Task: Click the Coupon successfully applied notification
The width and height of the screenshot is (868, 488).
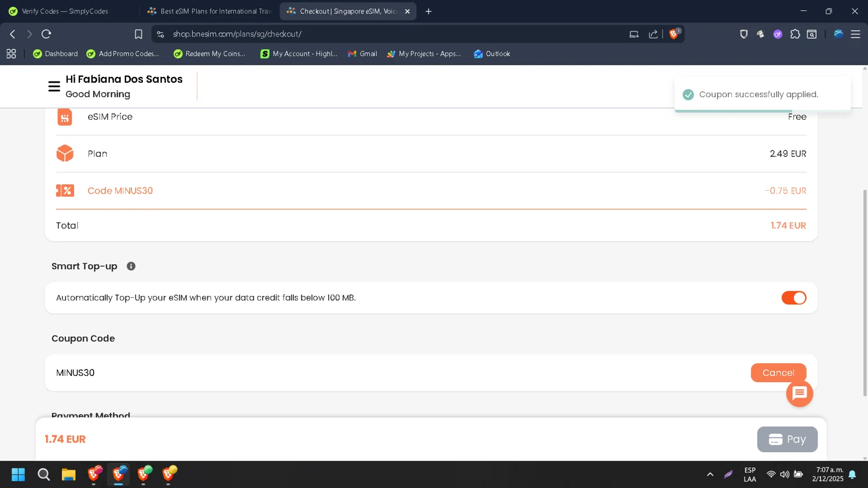Action: point(762,94)
